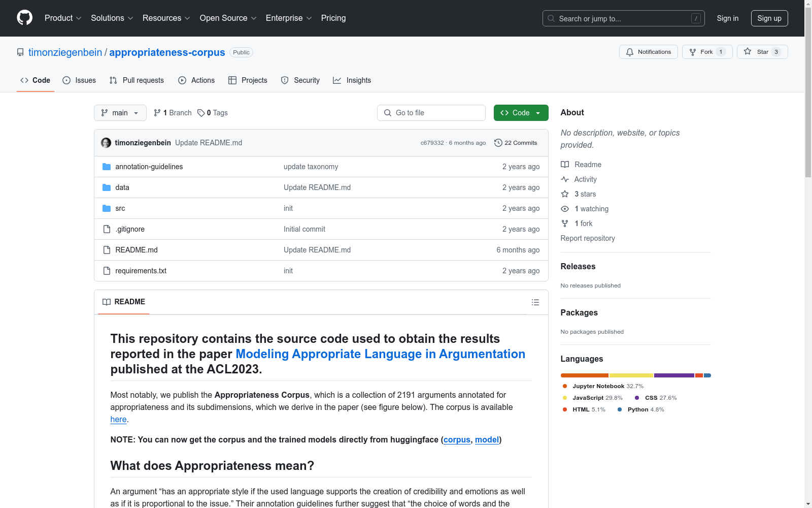Open the Modeling Appropriate Language in Argumentation paper link
812x508 pixels.
[381, 354]
